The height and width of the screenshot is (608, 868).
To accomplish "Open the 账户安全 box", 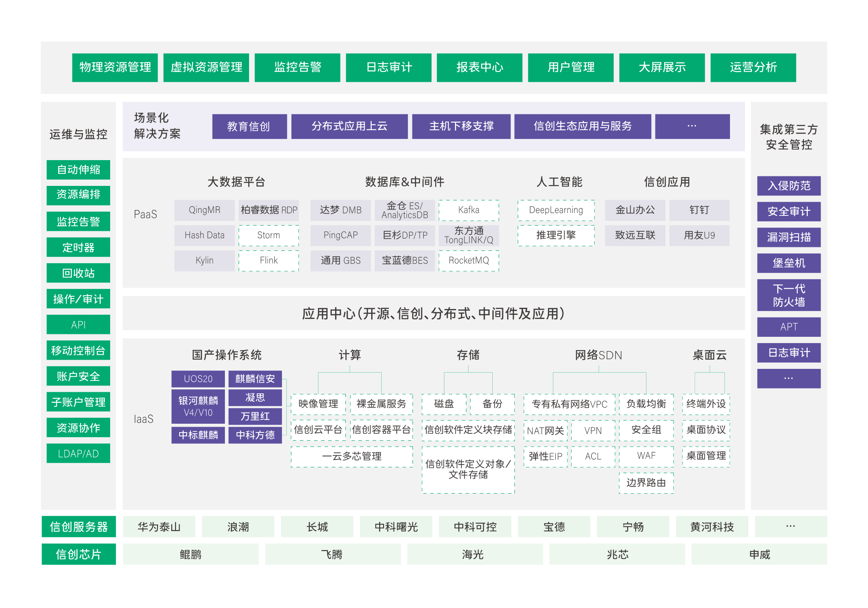I will pos(79,376).
